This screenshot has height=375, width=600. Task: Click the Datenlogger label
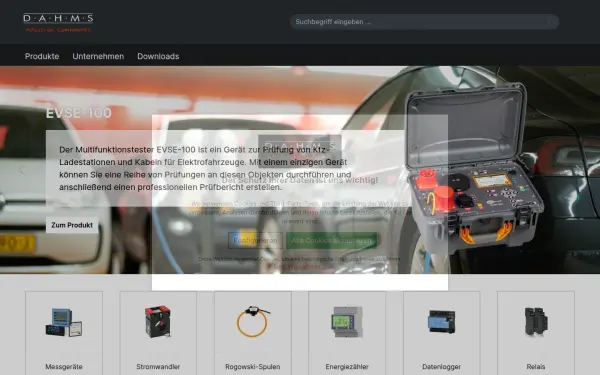coord(441,367)
